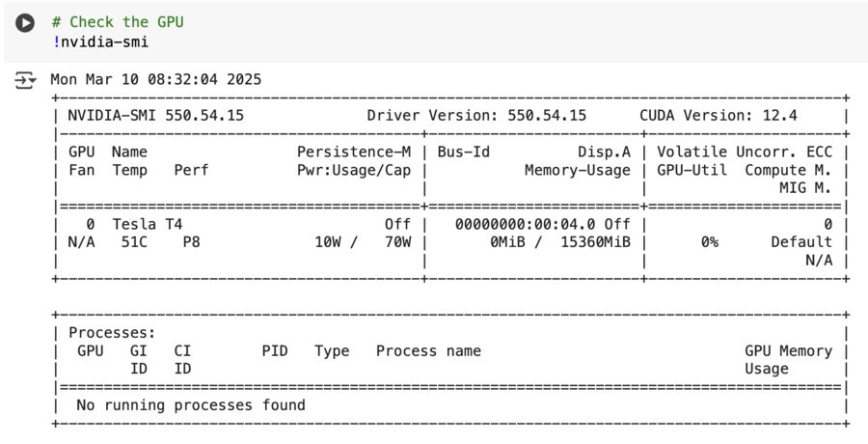Click the 'No running processes found' message

click(x=191, y=405)
